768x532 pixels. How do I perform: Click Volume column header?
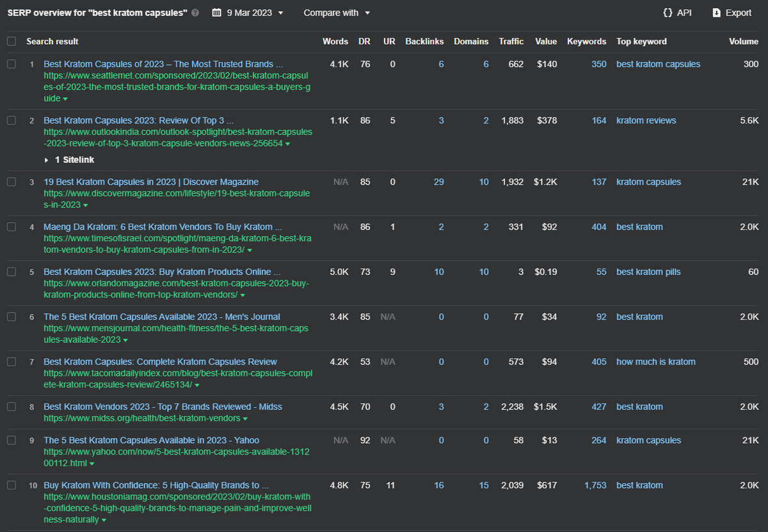pos(744,41)
